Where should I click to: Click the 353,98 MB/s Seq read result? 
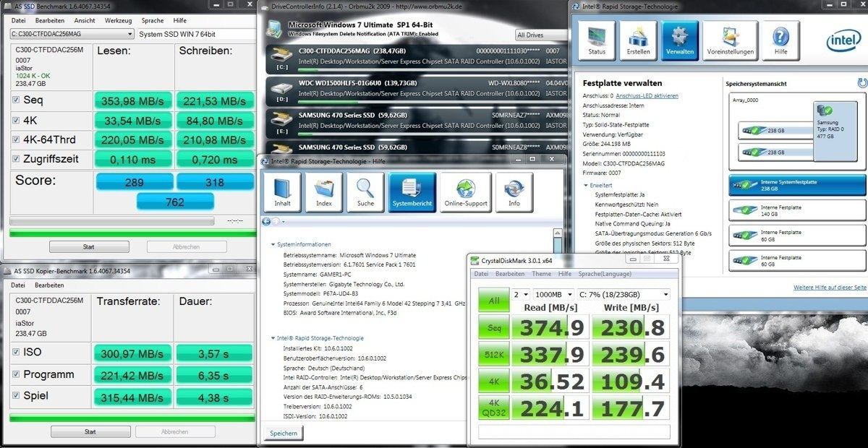(132, 100)
